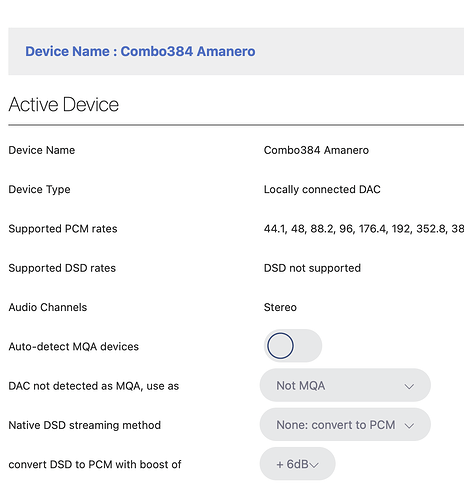Click the Locally connected DAC value
This screenshot has height=500, width=464.
click(322, 189)
